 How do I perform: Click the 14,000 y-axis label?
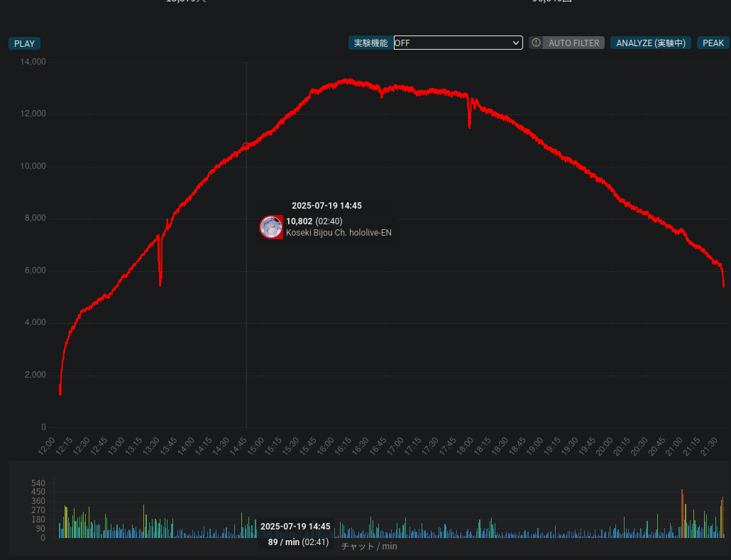pyautogui.click(x=33, y=62)
